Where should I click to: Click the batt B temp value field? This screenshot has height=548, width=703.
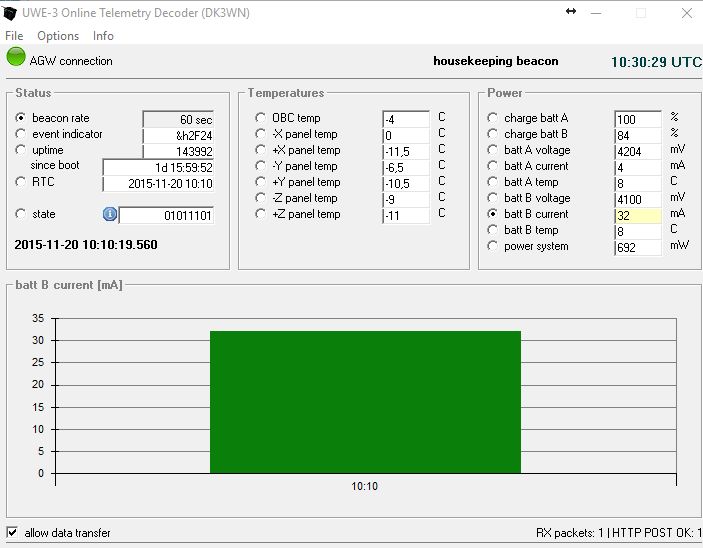pyautogui.click(x=638, y=231)
